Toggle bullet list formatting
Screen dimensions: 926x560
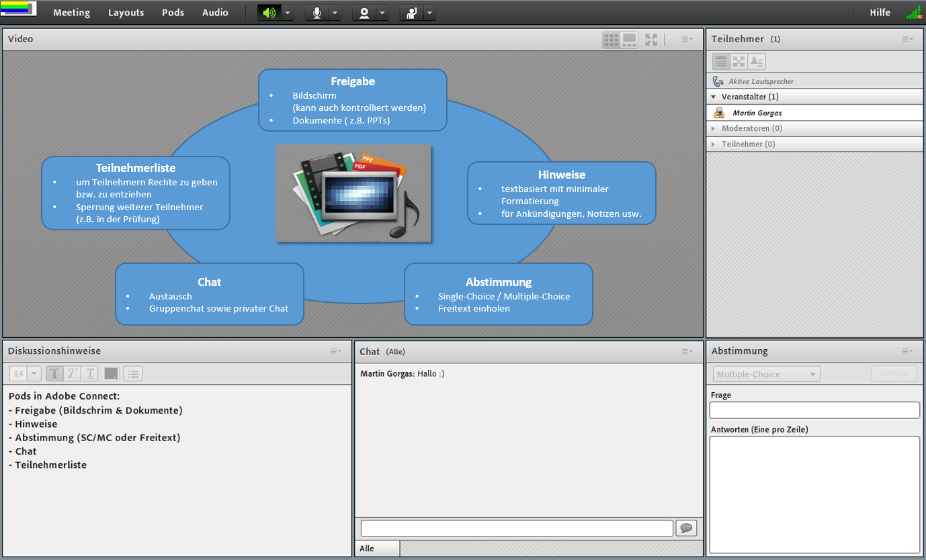133,373
